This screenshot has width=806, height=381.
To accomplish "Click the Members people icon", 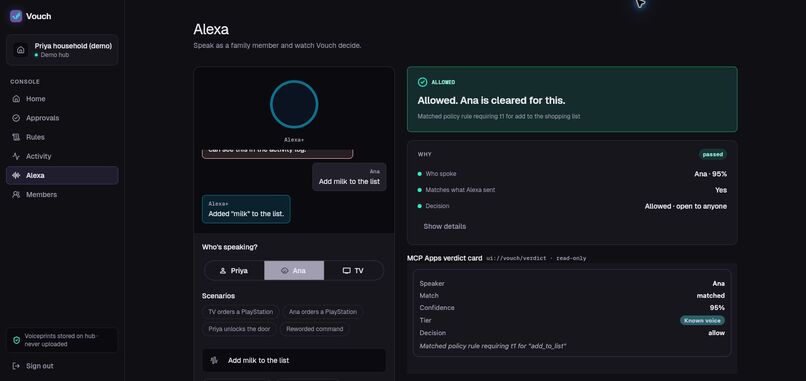I will [x=16, y=194].
